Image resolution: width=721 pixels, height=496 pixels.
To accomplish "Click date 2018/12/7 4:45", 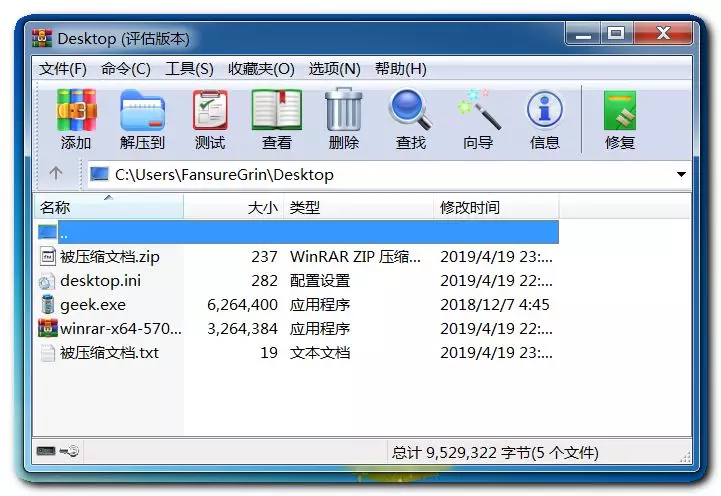I will coord(495,305).
